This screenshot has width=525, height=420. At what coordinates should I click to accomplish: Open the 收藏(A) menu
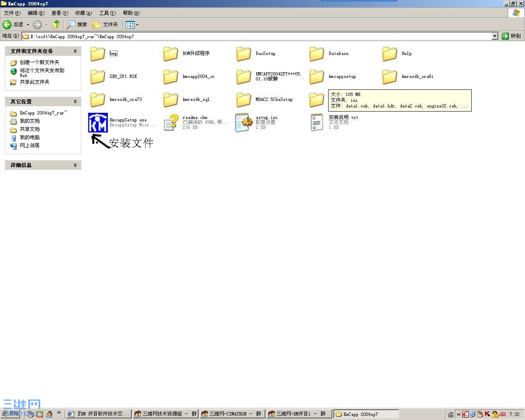83,13
